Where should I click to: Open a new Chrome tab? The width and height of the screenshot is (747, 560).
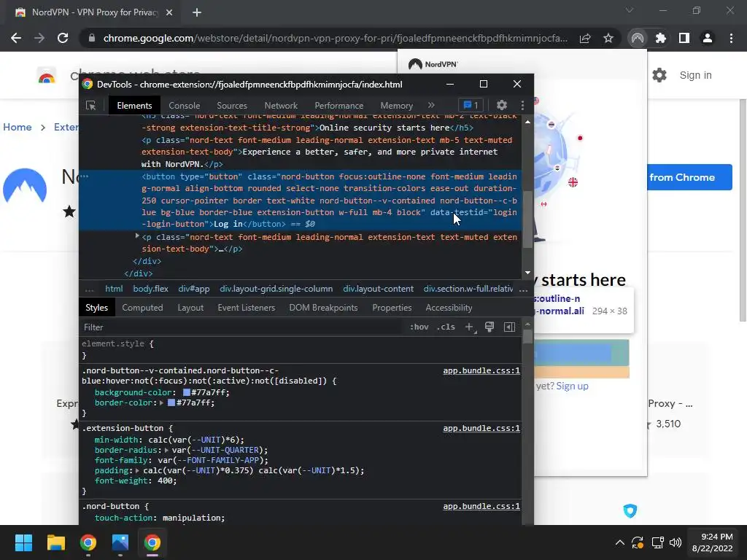point(197,12)
